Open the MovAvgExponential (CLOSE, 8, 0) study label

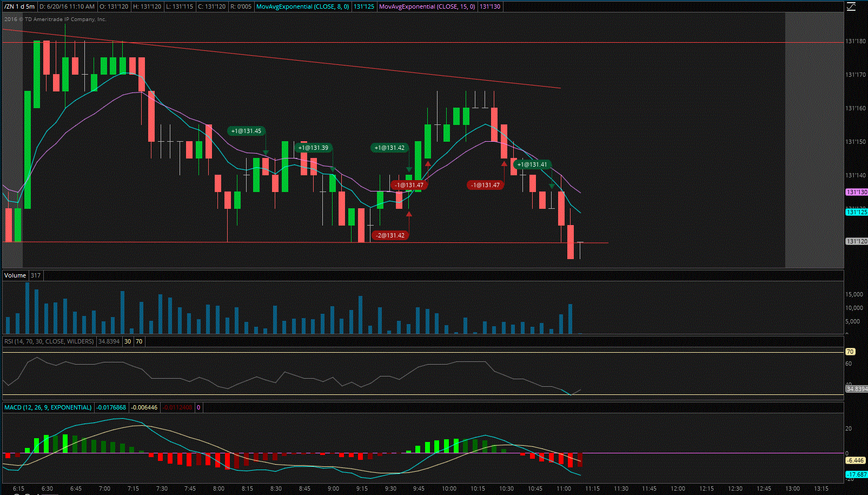303,6
